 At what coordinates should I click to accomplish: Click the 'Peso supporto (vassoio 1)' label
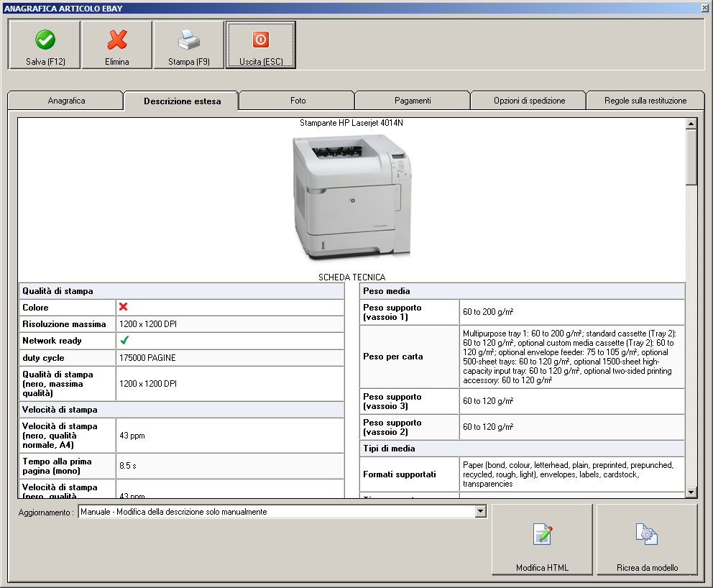[x=392, y=313]
